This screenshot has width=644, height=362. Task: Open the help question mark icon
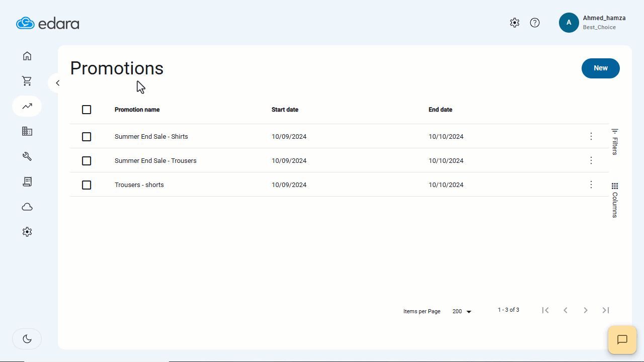pos(535,23)
